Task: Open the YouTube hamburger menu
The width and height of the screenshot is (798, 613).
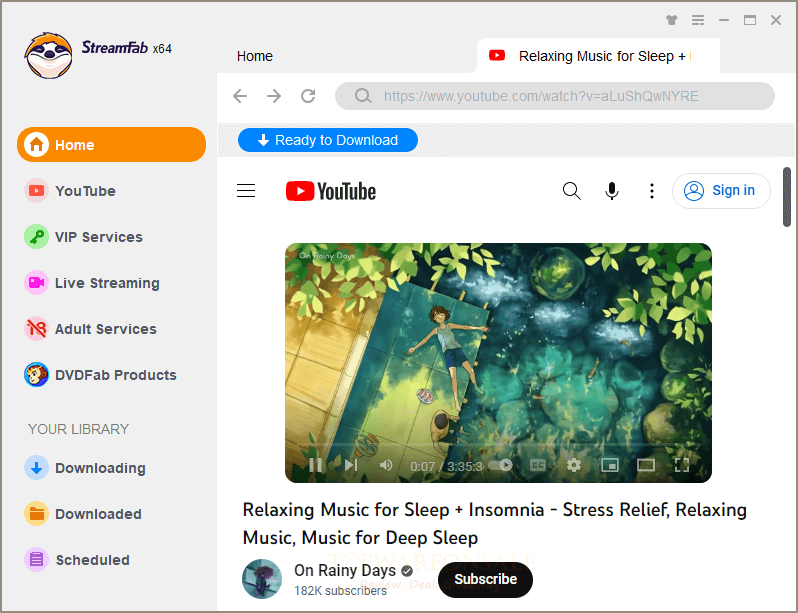Action: [246, 191]
